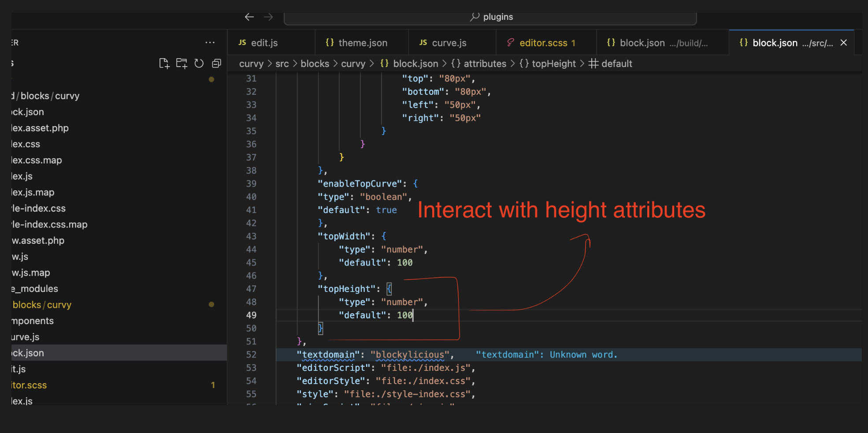
Task: Click the "file:./style-index.css" value
Action: pos(407,394)
